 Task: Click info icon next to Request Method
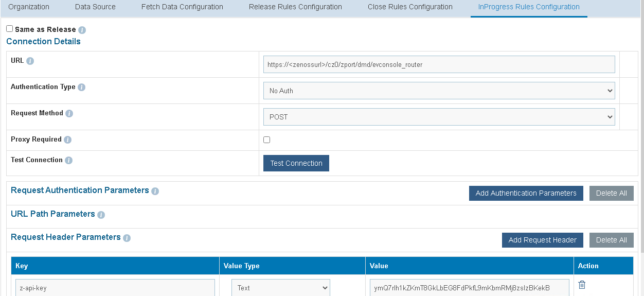69,113
